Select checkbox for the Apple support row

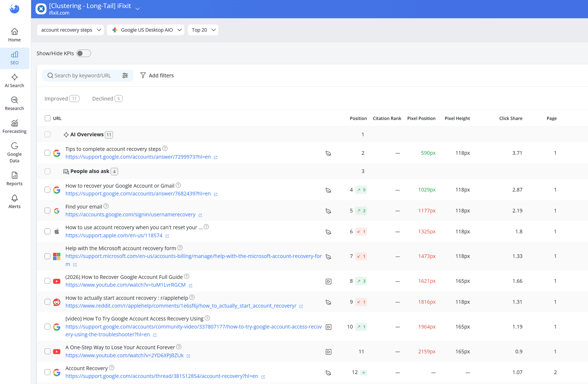47,231
